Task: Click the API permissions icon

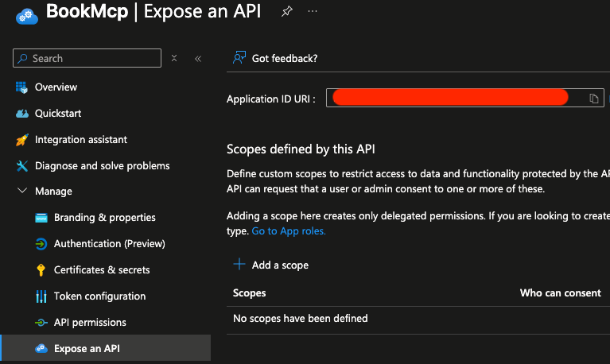Action: click(41, 323)
